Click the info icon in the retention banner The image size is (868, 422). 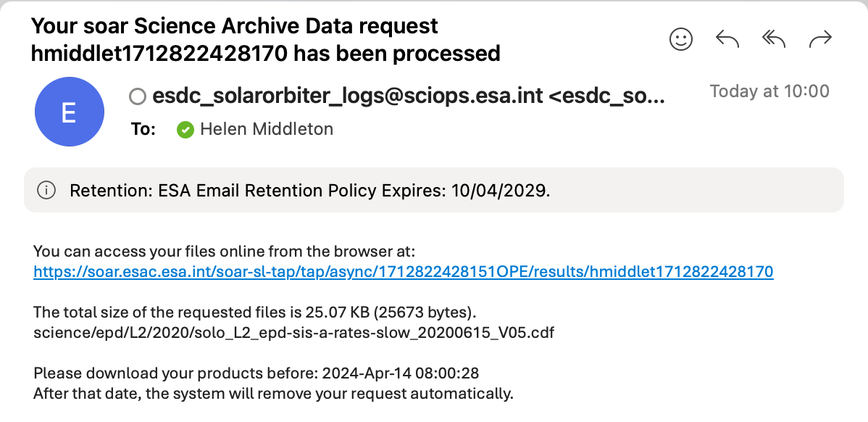46,191
